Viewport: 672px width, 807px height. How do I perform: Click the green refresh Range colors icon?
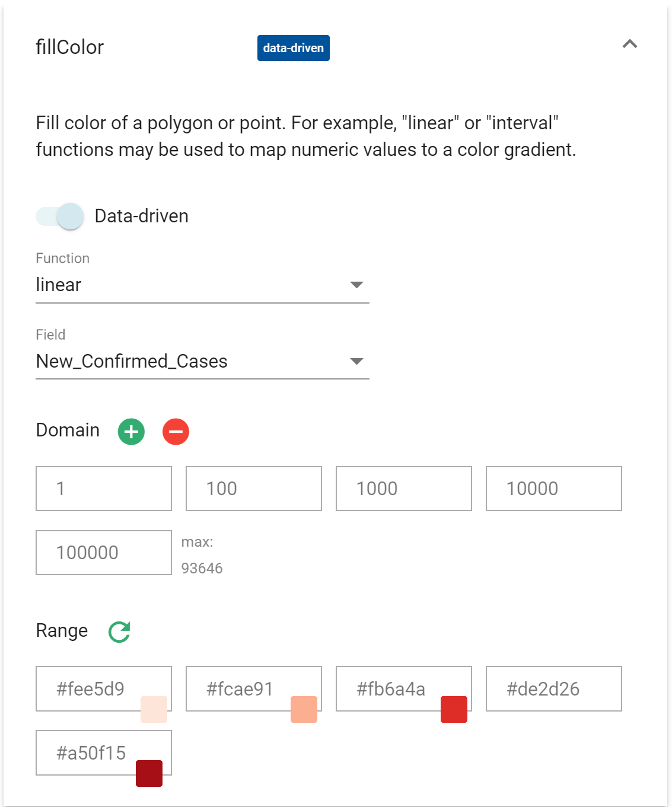[x=119, y=631]
